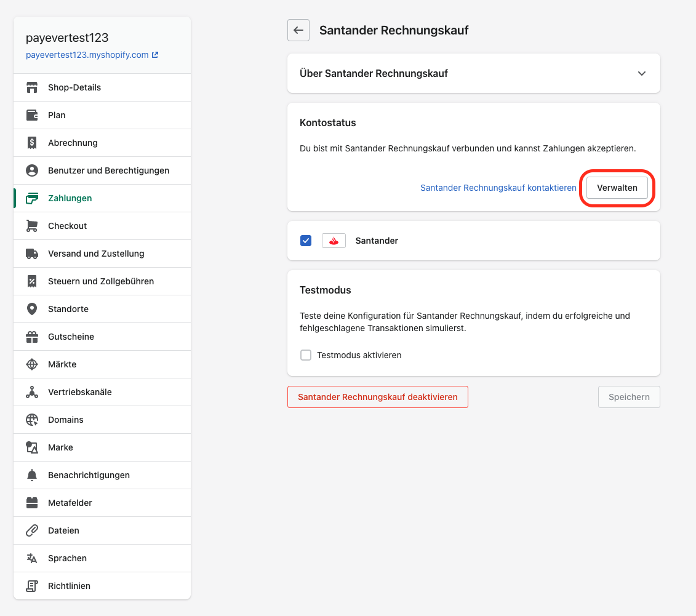Click the Zahlungen payment card icon
Screen dimensions: 696x616
click(x=32, y=198)
